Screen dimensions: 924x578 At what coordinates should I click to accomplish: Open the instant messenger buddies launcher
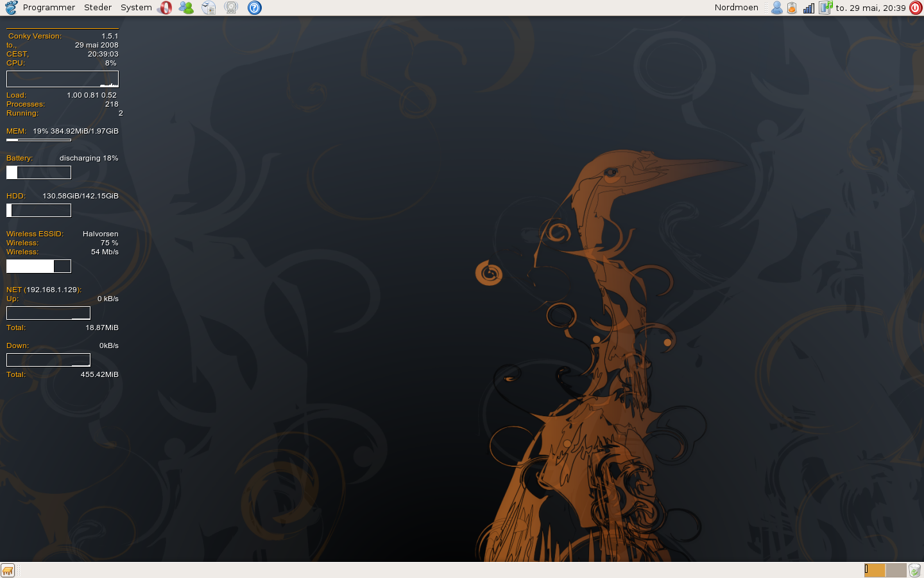[x=186, y=8]
